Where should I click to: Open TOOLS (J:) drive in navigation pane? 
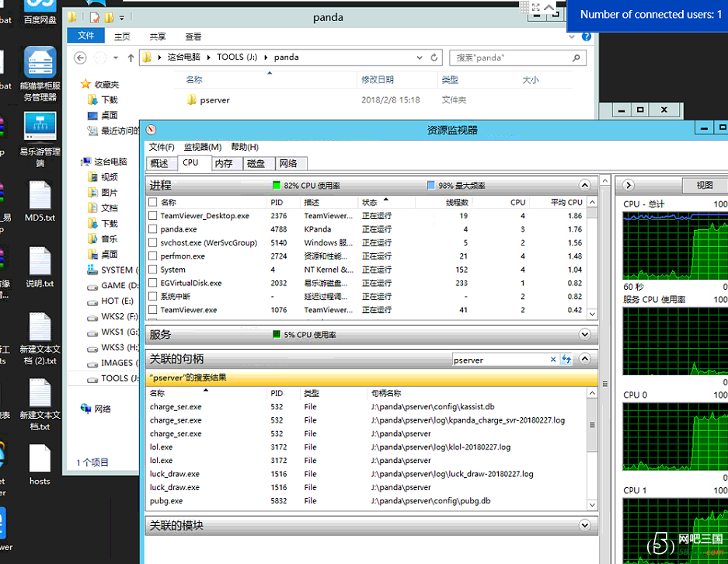pyautogui.click(x=113, y=378)
